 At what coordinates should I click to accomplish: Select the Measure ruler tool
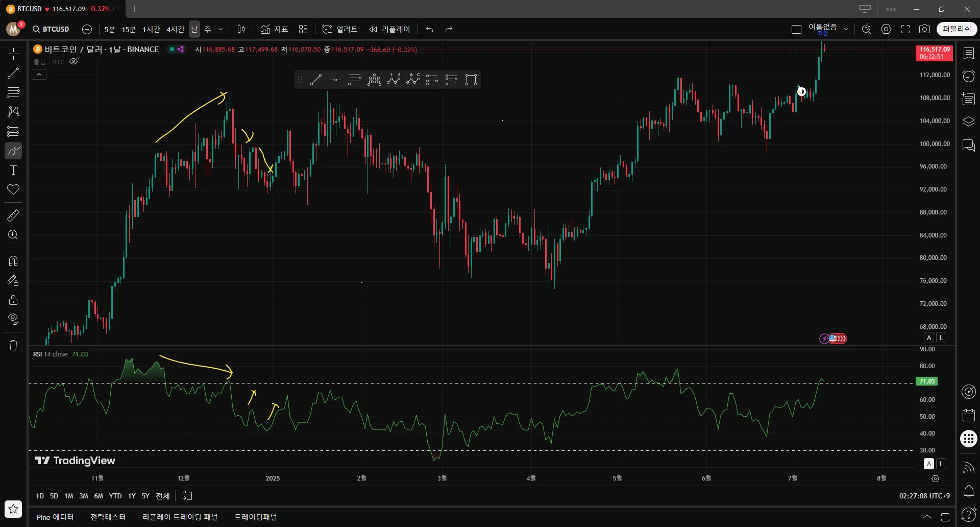click(13, 215)
